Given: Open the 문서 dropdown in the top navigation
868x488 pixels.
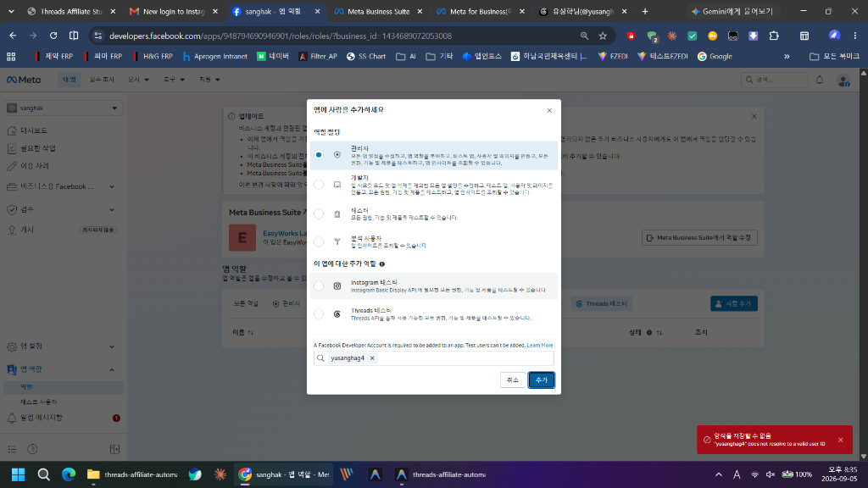Looking at the screenshot, I should 138,80.
